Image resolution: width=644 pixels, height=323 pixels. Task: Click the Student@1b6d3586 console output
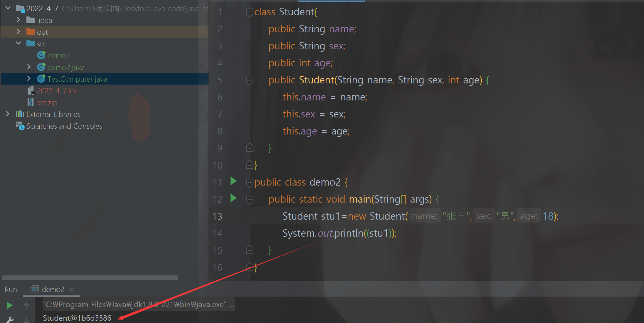pyautogui.click(x=77, y=318)
